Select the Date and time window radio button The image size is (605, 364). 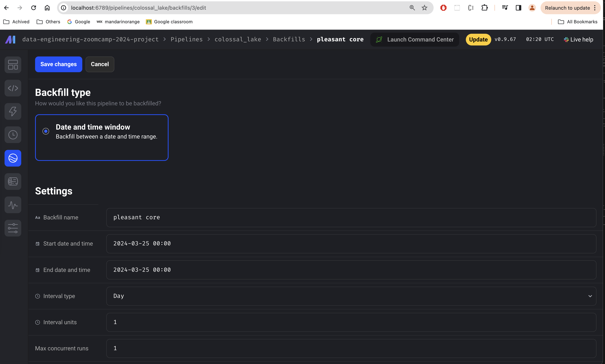click(x=46, y=131)
